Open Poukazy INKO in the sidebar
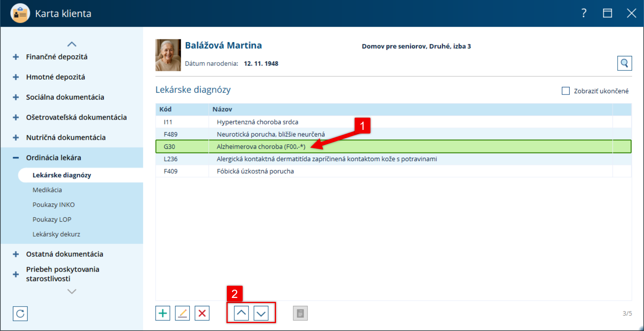This screenshot has height=331, width=644. coord(53,205)
